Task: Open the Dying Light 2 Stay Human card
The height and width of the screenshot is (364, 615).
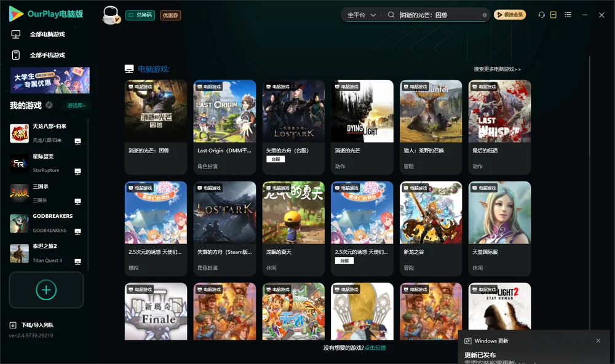Action: click(499, 306)
